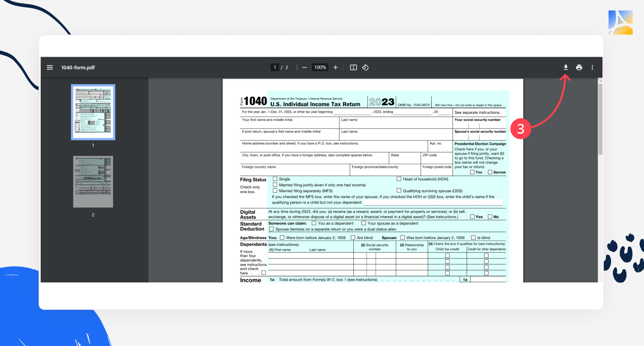Check the Is blind spouse checkbox
This screenshot has width=644, height=346.
tap(473, 238)
